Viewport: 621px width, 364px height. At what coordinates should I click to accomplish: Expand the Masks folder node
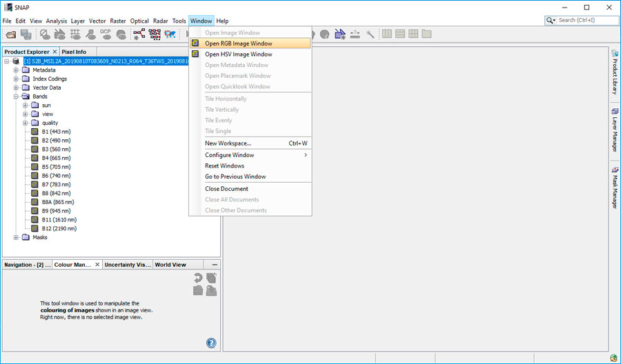16,237
